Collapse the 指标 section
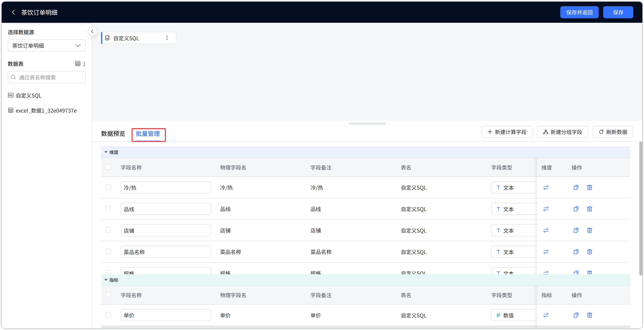Screen dimensions: 644x330 pos(106,280)
